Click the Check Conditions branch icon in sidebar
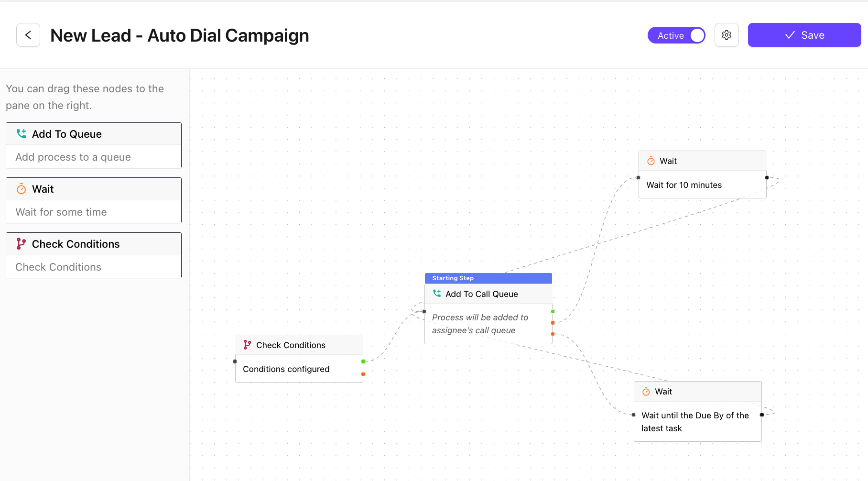 click(22, 244)
